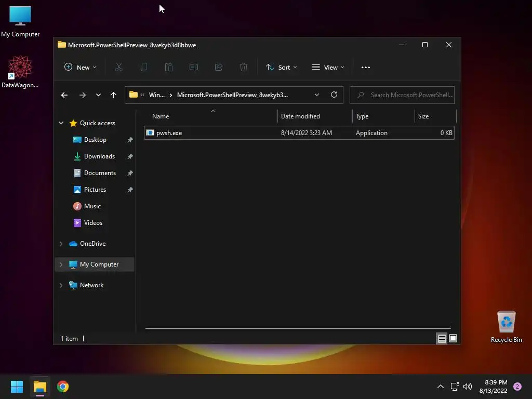Maximize the File Explorer window
This screenshot has width=532, height=399.
pyautogui.click(x=425, y=45)
